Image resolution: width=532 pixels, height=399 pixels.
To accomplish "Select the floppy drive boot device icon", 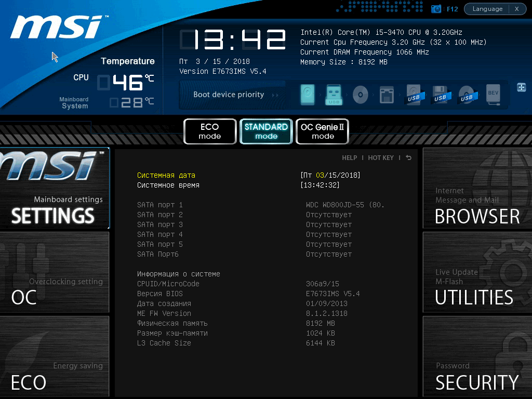I will pos(387,95).
